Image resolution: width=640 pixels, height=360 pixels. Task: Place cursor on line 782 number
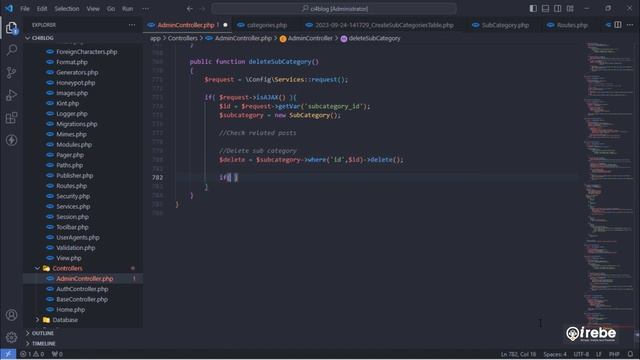tap(158, 178)
